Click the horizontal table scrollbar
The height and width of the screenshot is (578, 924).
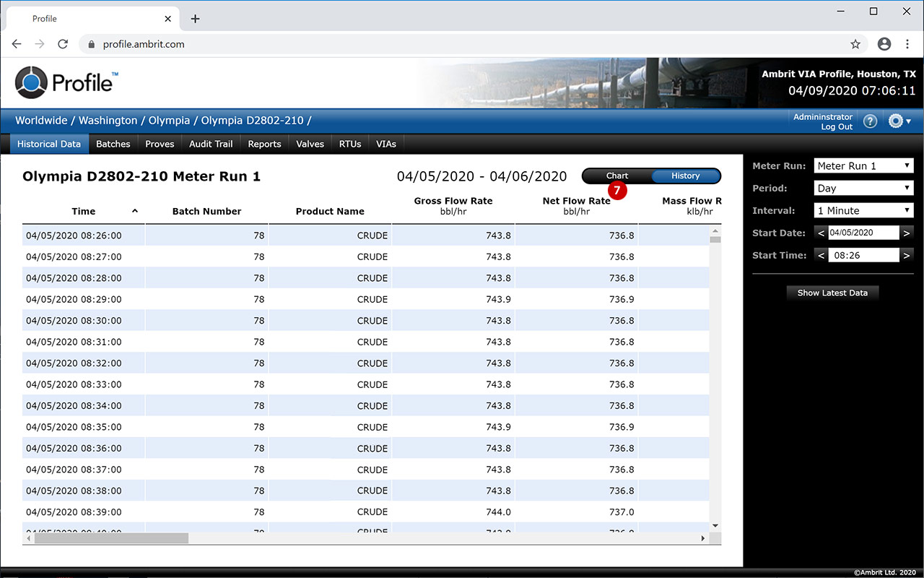click(x=111, y=538)
